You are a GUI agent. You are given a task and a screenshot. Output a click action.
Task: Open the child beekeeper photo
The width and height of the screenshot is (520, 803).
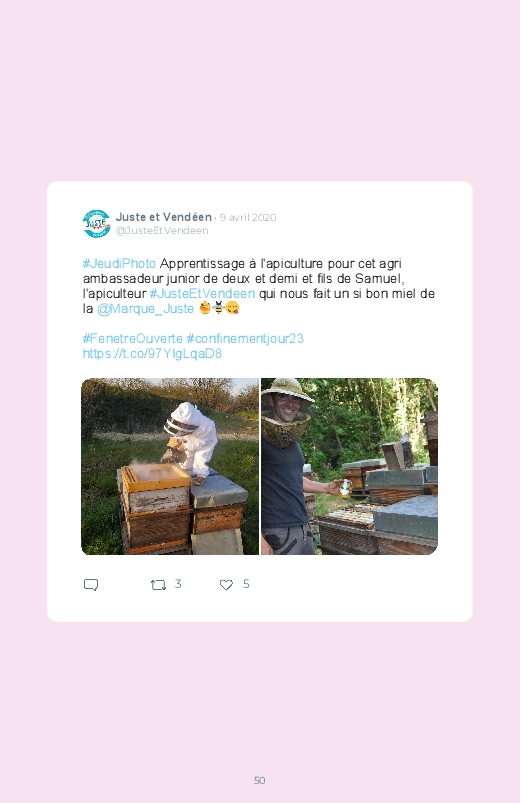[170, 467]
